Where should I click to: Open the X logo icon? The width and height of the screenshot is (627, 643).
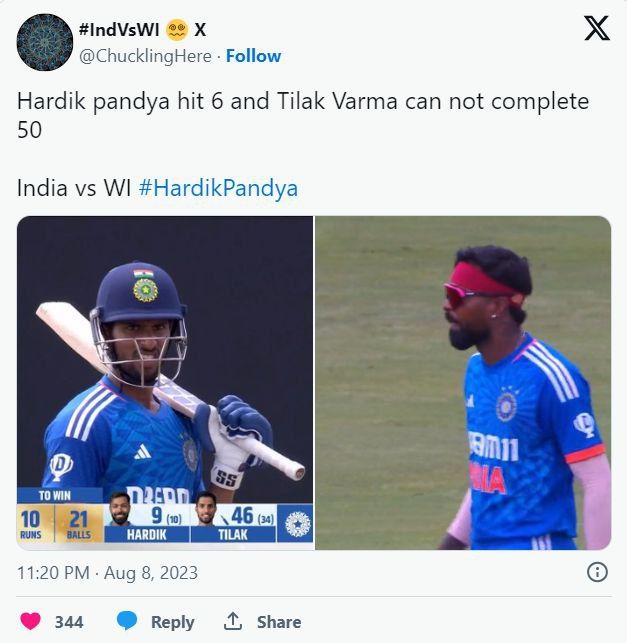pyautogui.click(x=597, y=28)
